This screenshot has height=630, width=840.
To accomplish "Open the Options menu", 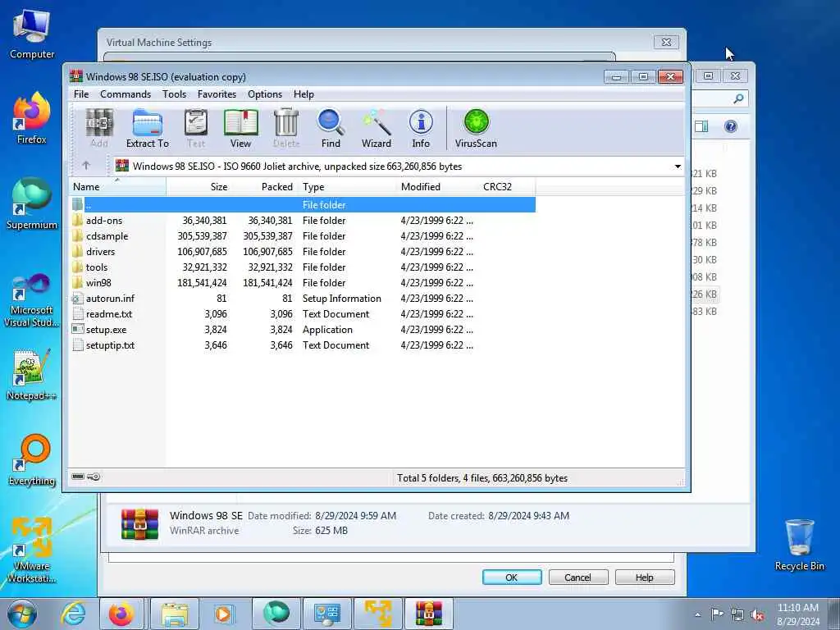I will click(265, 94).
